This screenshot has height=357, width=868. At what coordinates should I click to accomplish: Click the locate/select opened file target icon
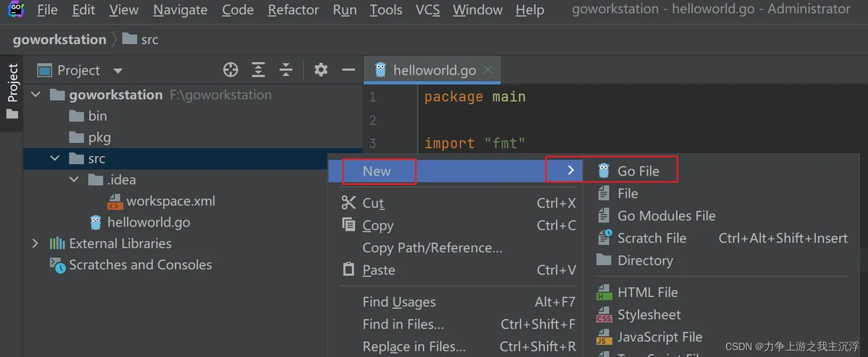pos(231,70)
